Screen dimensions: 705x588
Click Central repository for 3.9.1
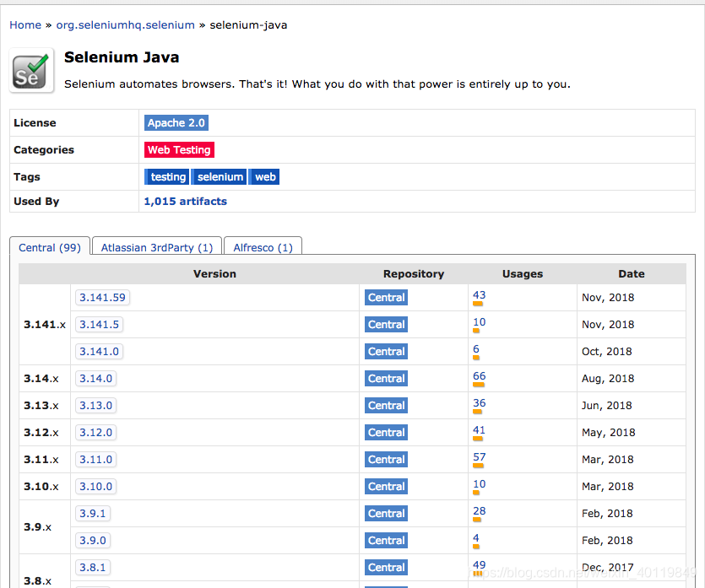coord(386,513)
